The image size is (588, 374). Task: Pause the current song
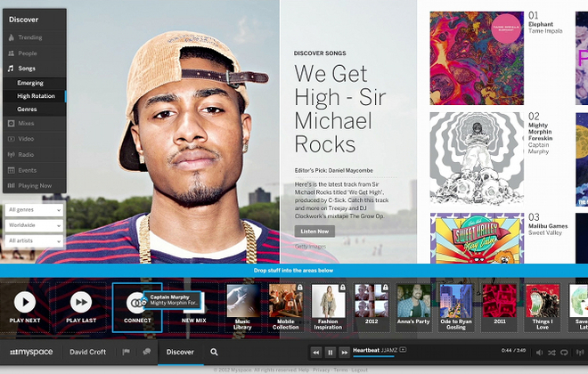[331, 353]
